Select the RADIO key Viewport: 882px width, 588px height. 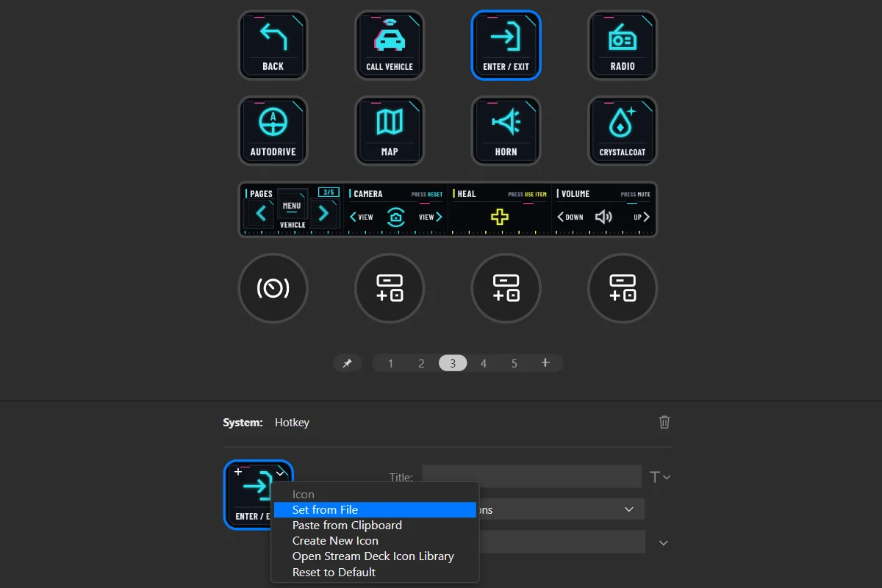pos(623,45)
